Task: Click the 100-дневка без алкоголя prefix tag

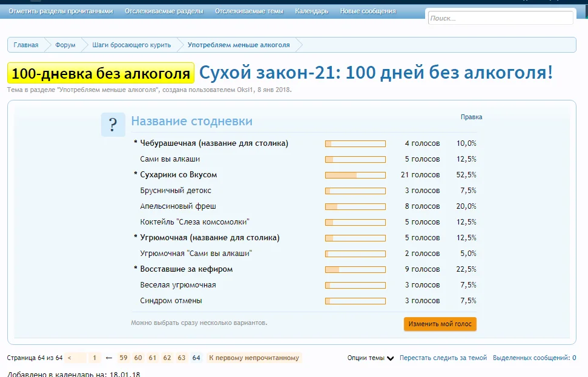Action: tap(101, 73)
